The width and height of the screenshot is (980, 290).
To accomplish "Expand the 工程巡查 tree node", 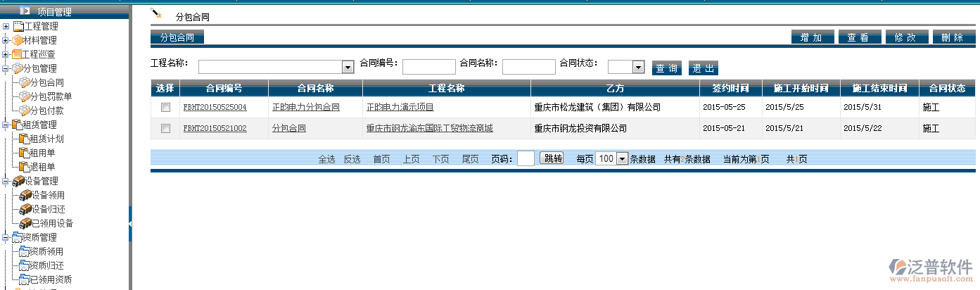I will pos(6,54).
